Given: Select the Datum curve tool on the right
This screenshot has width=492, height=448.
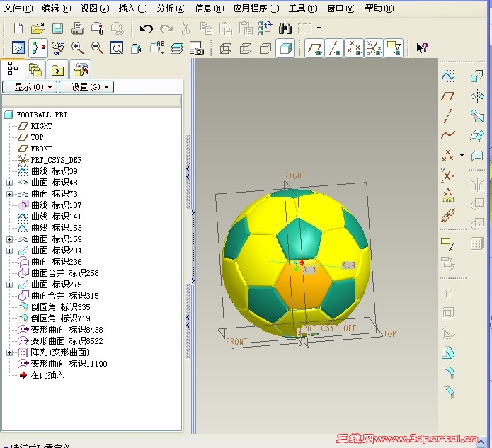Looking at the screenshot, I should 448,135.
